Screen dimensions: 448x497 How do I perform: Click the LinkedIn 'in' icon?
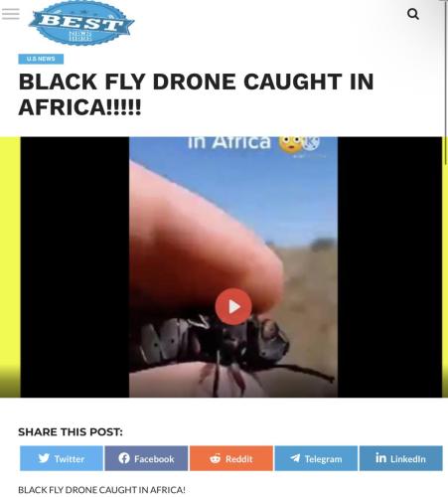pos(380,458)
